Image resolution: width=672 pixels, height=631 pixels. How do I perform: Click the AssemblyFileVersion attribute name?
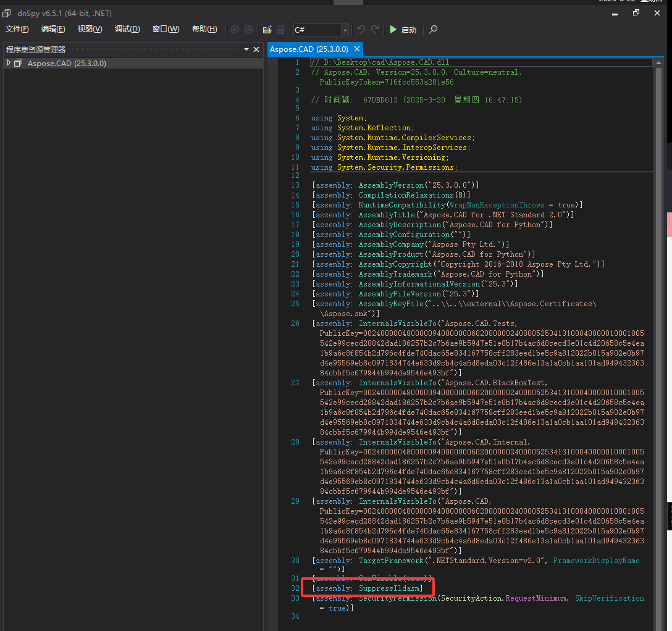tap(400, 293)
